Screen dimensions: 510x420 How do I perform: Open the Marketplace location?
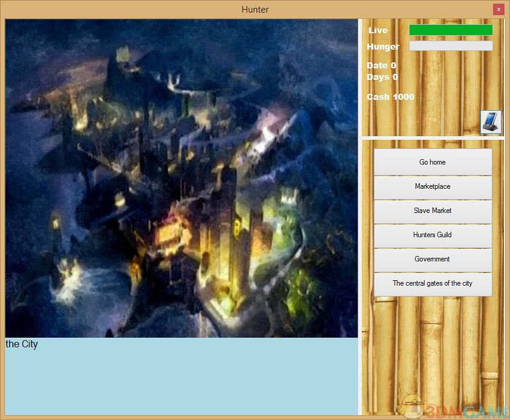(433, 186)
